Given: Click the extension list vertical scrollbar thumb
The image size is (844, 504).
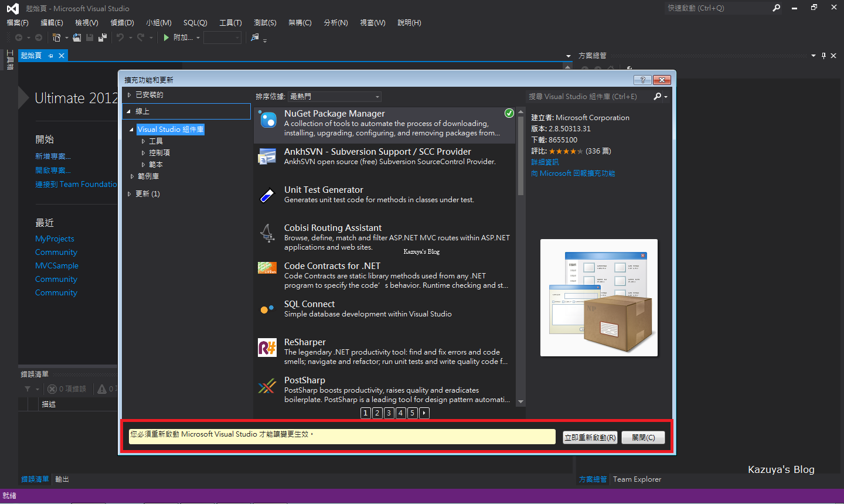Looking at the screenshot, I should [520, 155].
